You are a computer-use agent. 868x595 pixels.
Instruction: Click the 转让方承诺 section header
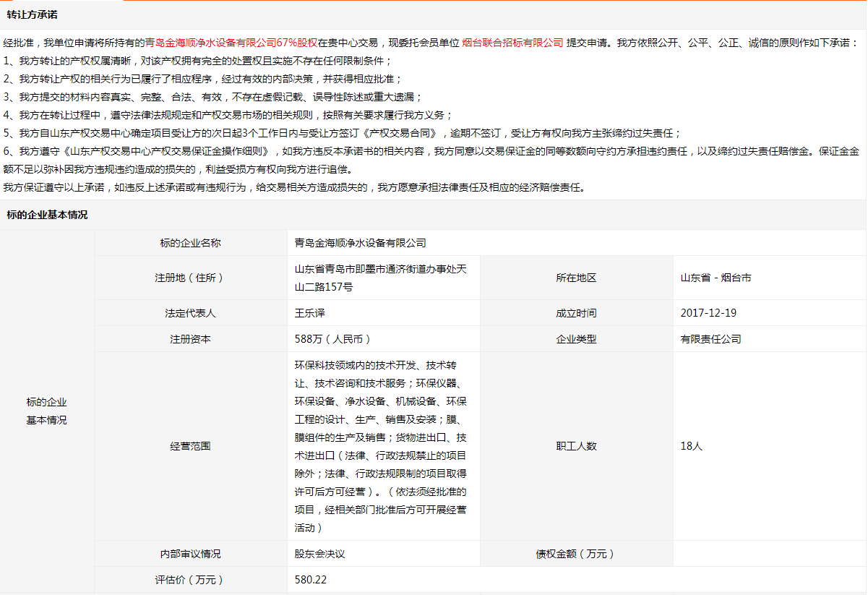pyautogui.click(x=32, y=14)
